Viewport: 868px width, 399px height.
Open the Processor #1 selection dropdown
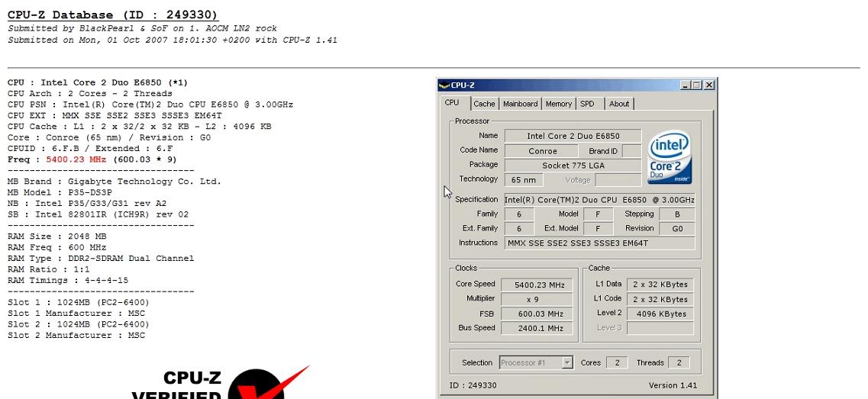click(x=536, y=362)
